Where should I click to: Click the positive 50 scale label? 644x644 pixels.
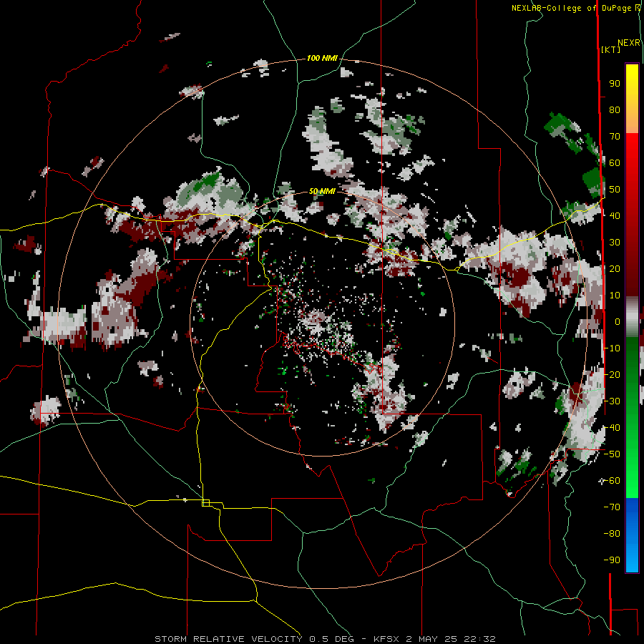pos(615,190)
